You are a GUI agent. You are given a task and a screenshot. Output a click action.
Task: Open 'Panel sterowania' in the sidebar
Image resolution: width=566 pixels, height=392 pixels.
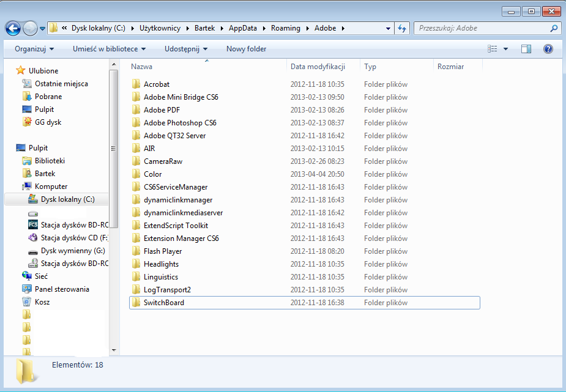tap(56, 289)
